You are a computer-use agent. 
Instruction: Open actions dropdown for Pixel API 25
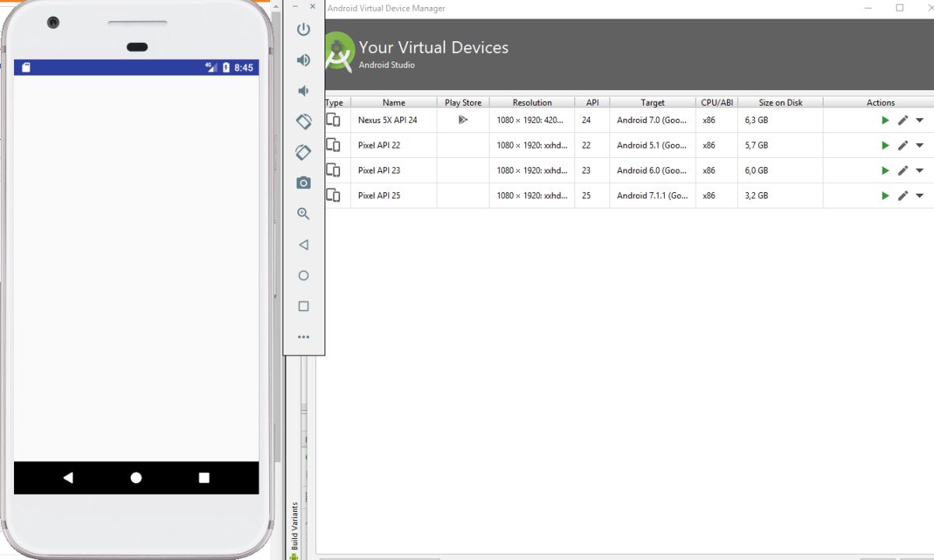(x=919, y=196)
